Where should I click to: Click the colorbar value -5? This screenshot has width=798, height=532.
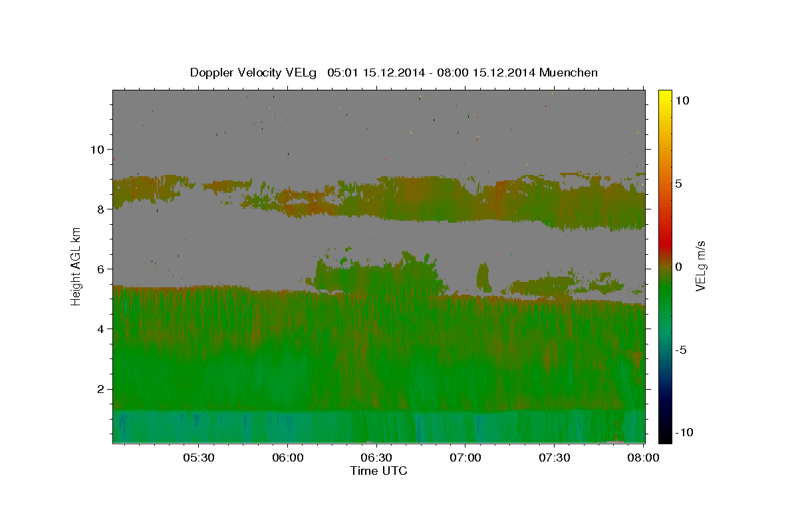[x=680, y=350]
